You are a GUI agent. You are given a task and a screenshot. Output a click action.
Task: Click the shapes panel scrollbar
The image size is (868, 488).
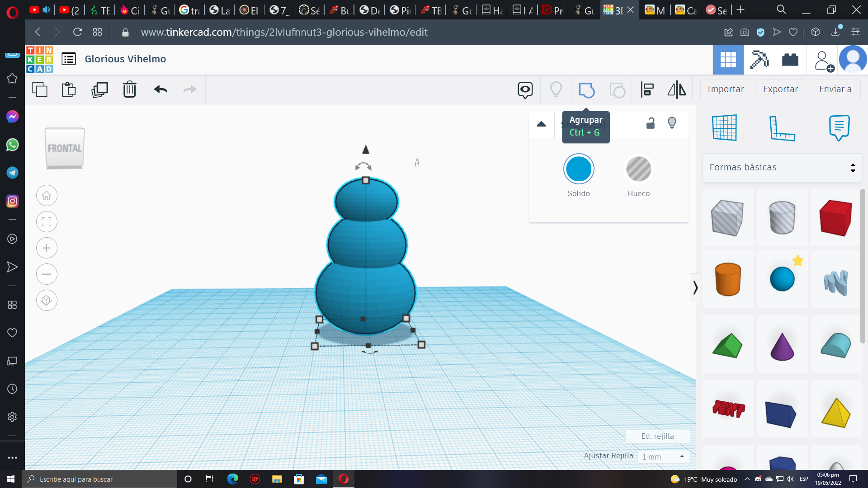(863, 267)
